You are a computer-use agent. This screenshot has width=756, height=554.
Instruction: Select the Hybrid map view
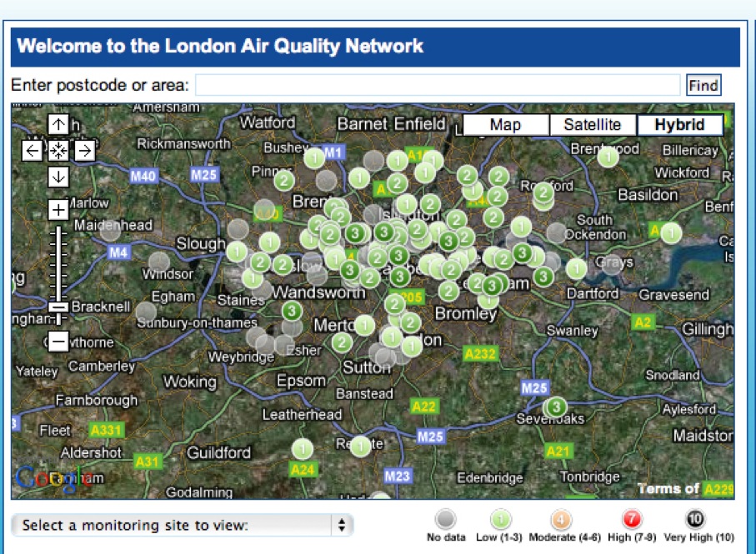click(x=679, y=125)
